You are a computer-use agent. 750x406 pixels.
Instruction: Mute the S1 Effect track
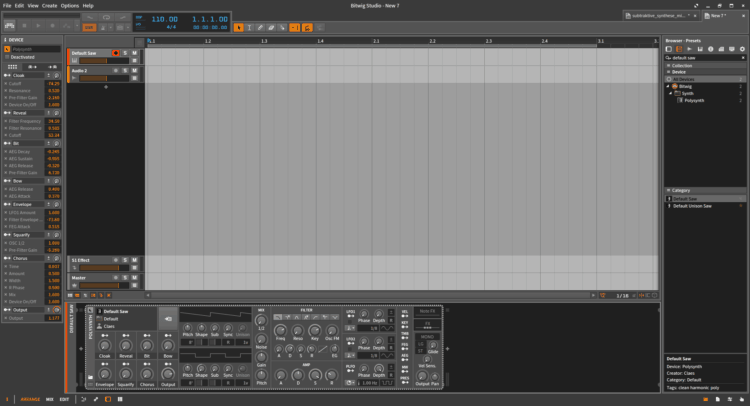134,260
